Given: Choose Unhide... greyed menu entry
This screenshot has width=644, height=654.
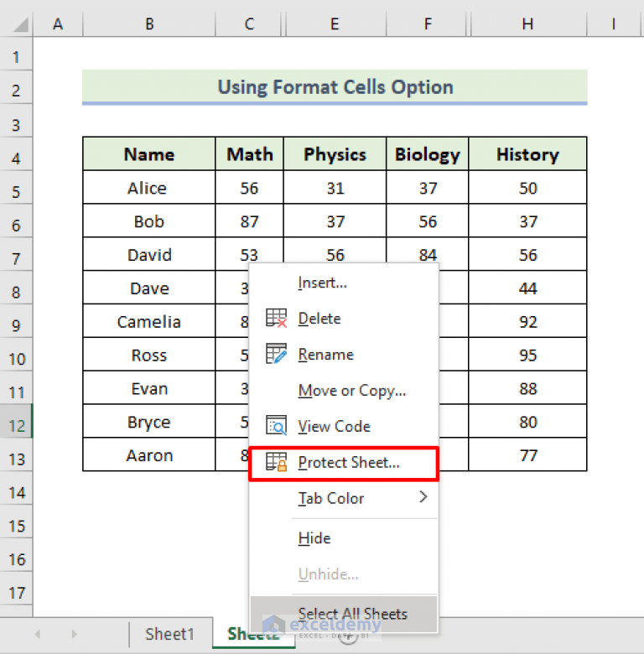Looking at the screenshot, I should point(344,574).
